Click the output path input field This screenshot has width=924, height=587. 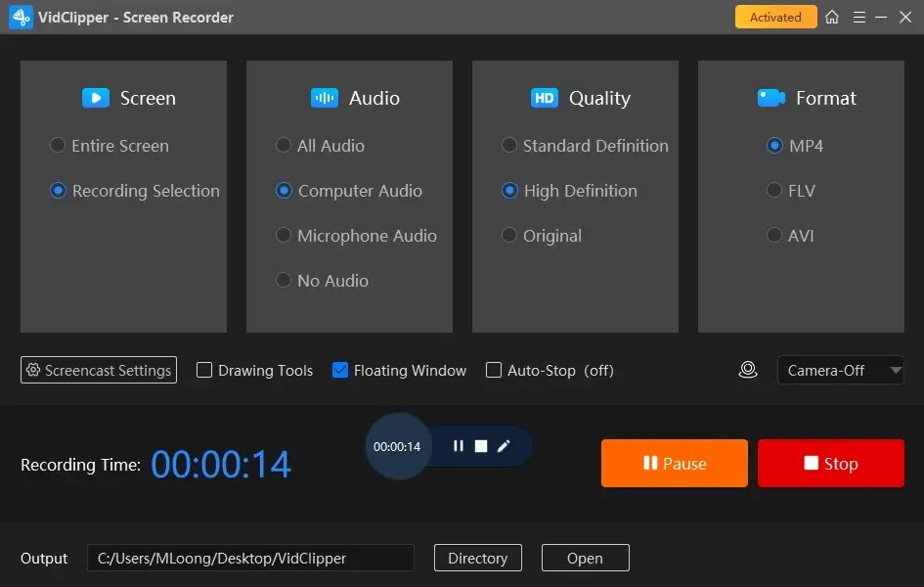249,558
